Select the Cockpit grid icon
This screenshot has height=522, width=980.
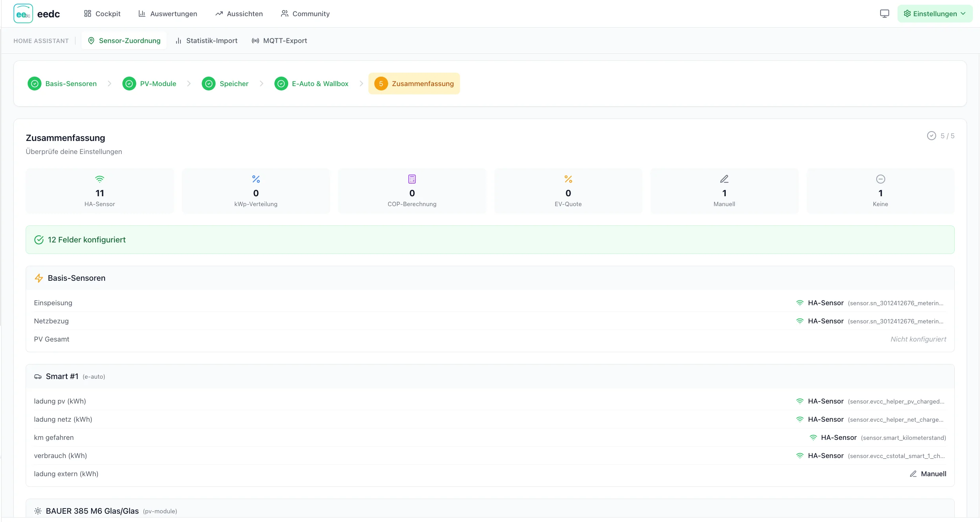88,13
